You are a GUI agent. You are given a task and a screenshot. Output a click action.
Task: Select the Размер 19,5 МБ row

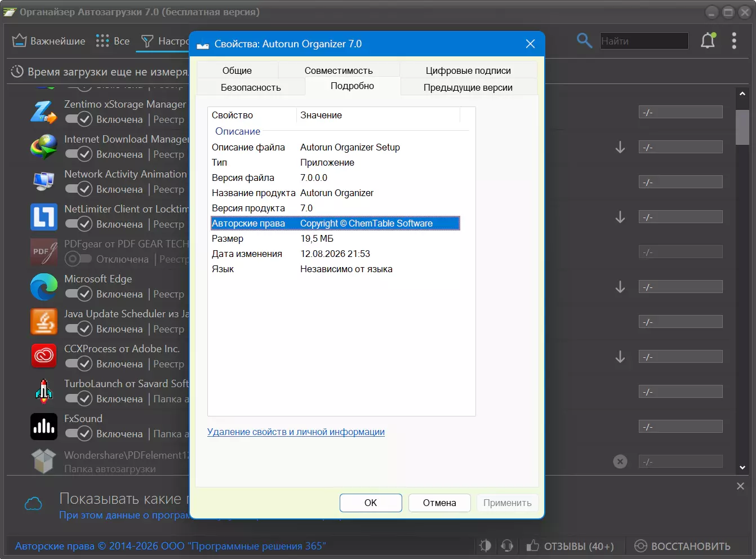(x=335, y=238)
